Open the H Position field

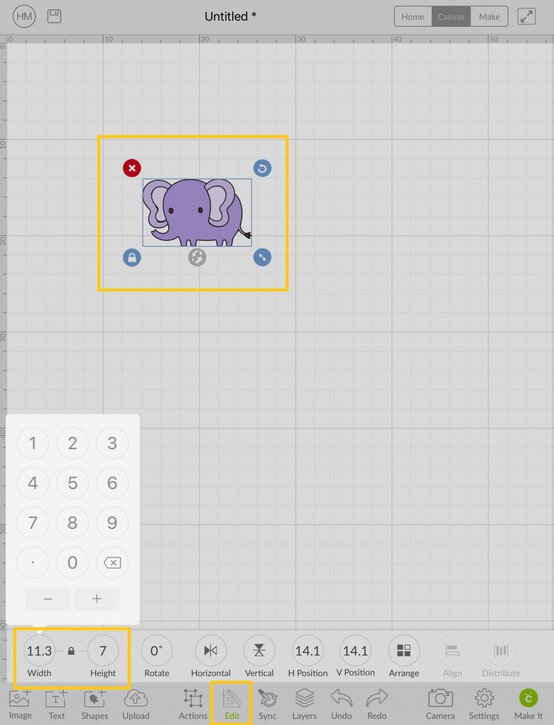point(308,651)
